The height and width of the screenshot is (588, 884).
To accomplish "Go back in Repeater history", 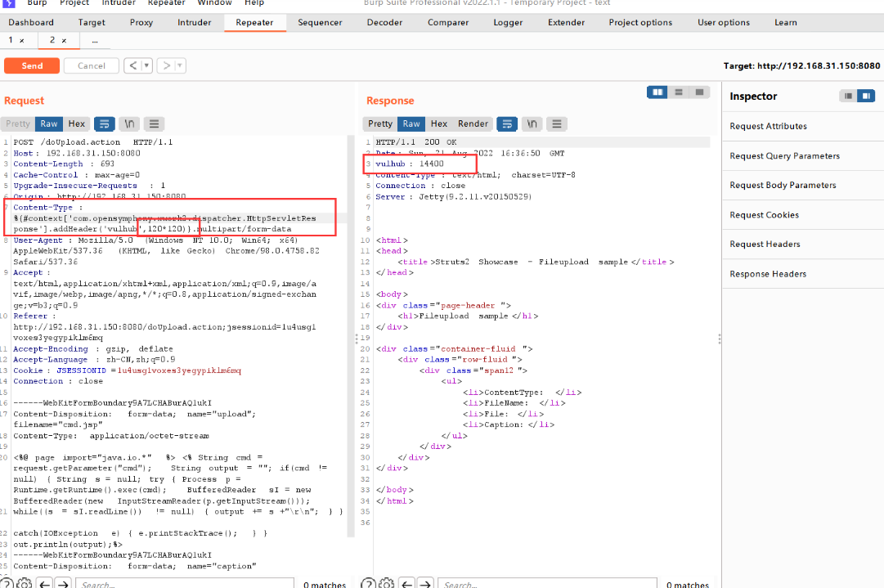I will click(132, 65).
